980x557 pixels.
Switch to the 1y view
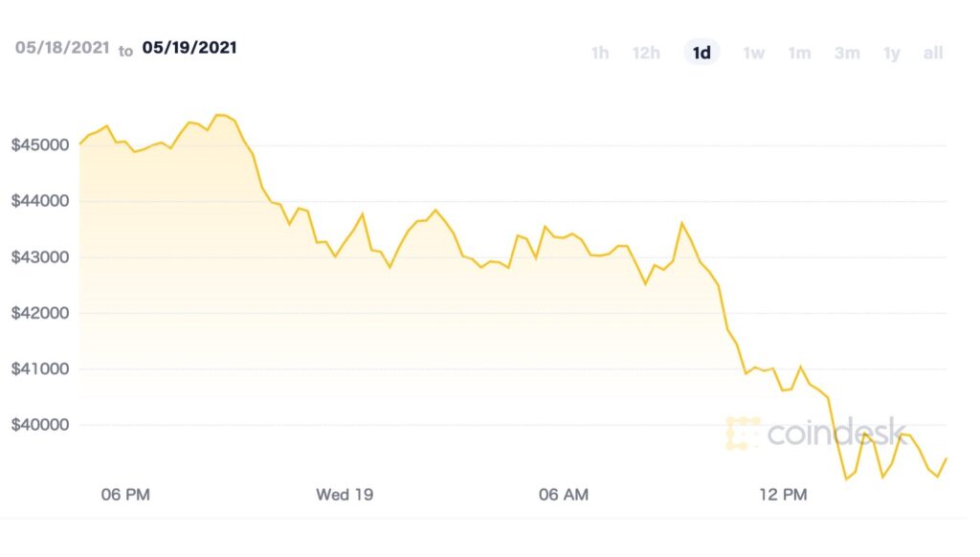pos(892,53)
